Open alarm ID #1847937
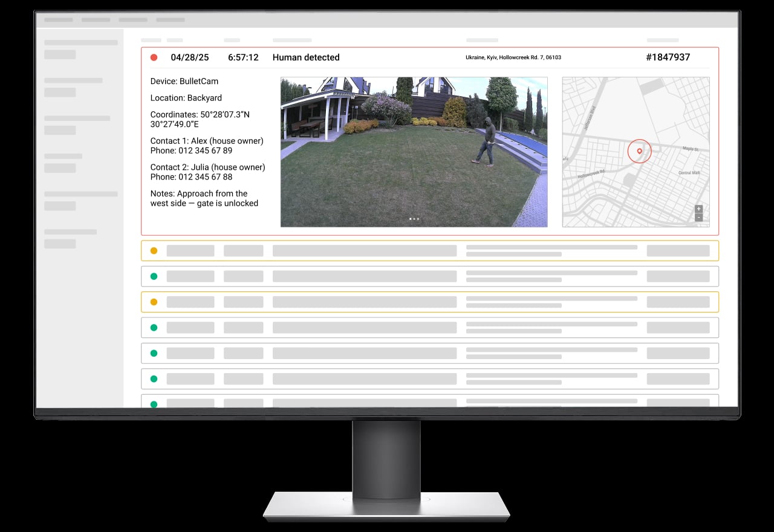774x532 pixels. pos(668,57)
